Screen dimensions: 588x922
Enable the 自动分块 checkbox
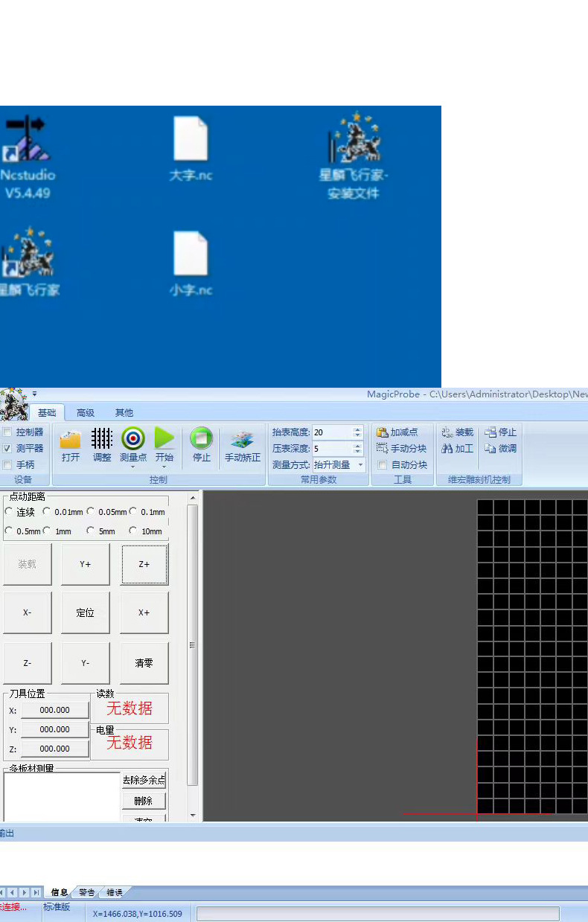coord(383,465)
